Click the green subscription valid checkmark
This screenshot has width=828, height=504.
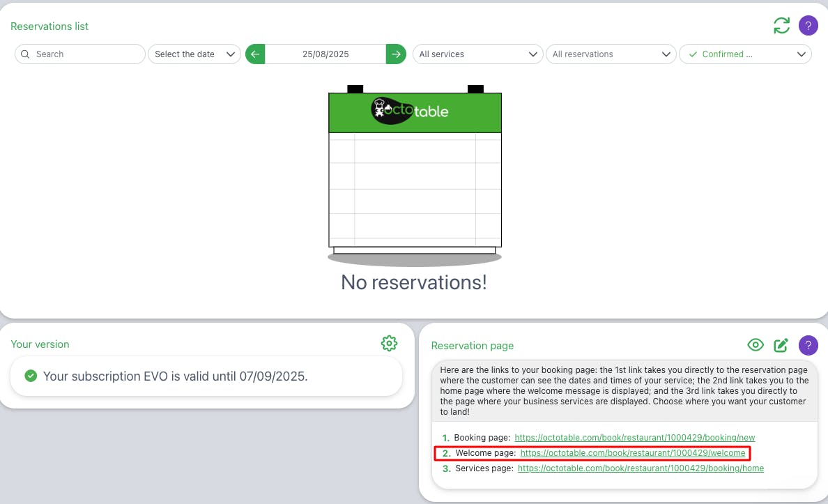(31, 376)
